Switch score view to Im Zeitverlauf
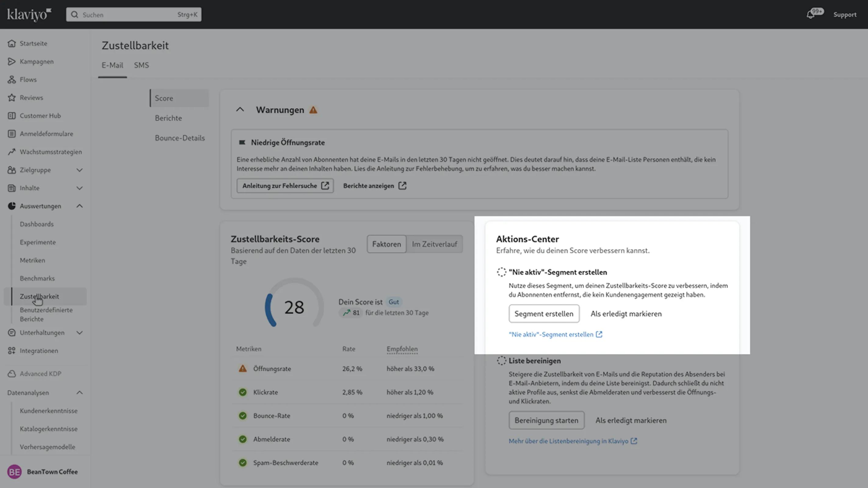This screenshot has height=488, width=868. click(434, 244)
